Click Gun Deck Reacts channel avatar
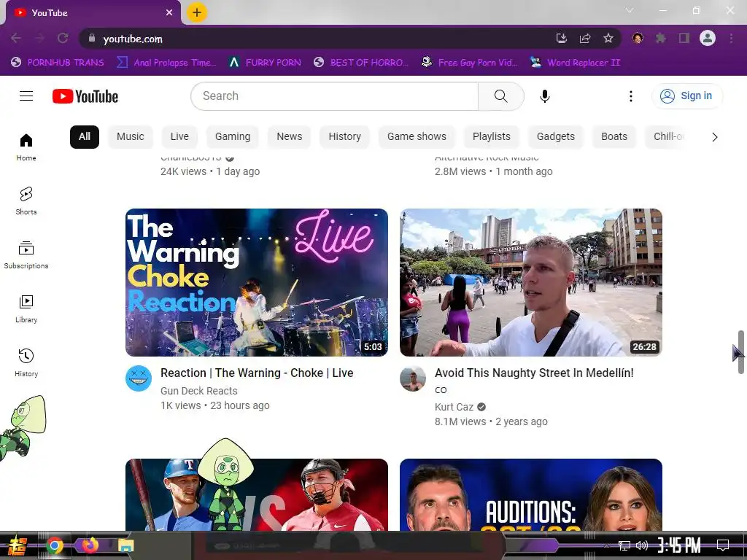Screen dimensions: 747x560 point(139,378)
